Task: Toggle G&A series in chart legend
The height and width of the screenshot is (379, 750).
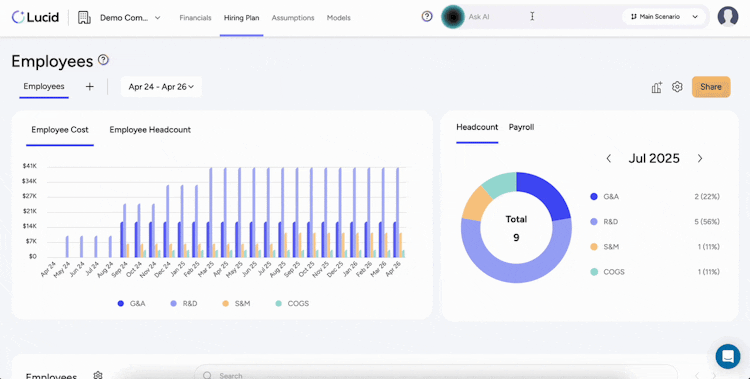Action: pos(132,303)
